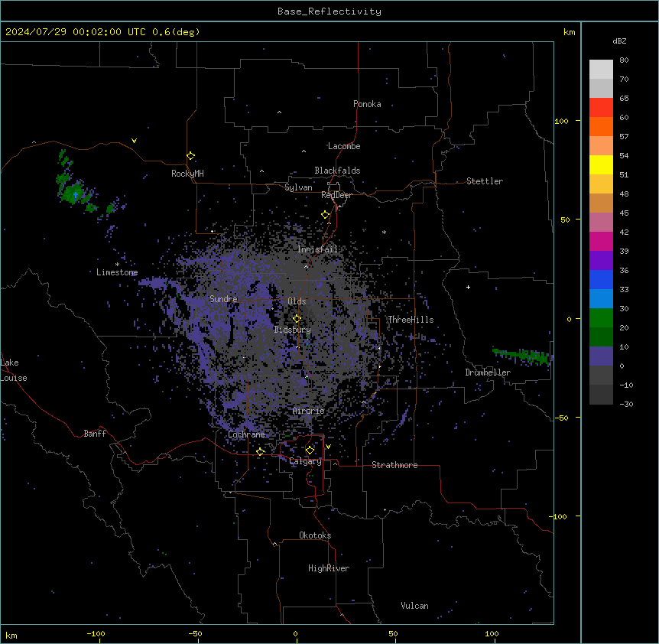The height and width of the screenshot is (644, 659).
Task: Select the Okotoks label
Action: pos(315,535)
